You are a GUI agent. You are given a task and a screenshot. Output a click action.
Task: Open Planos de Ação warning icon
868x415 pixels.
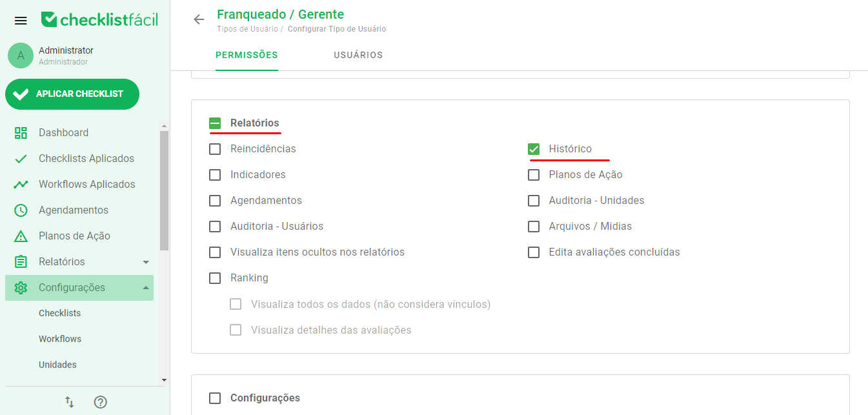[20, 236]
